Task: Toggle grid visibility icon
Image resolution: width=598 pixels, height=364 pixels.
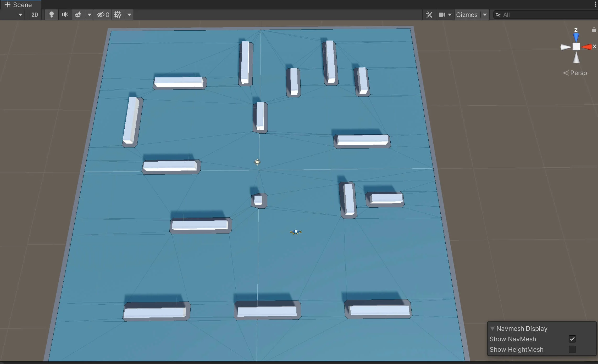Action: (118, 15)
